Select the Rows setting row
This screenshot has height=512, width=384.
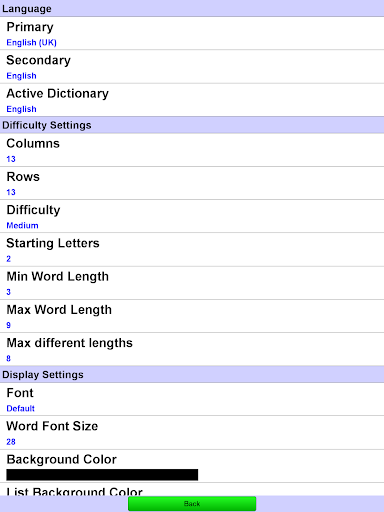point(192,183)
